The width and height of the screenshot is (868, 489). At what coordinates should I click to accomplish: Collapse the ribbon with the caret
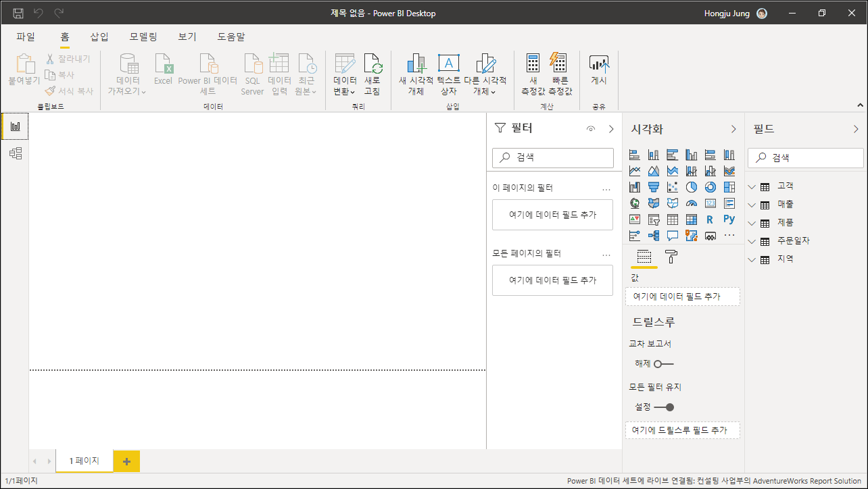[861, 105]
